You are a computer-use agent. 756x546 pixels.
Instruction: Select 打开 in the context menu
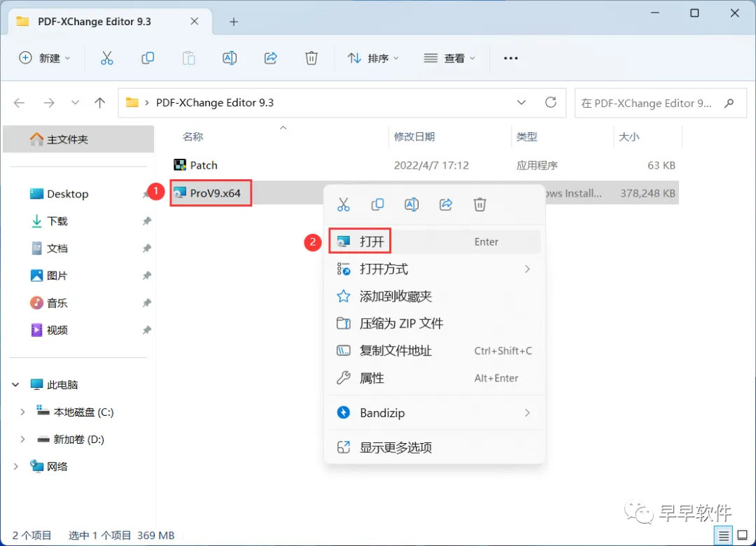click(435, 241)
